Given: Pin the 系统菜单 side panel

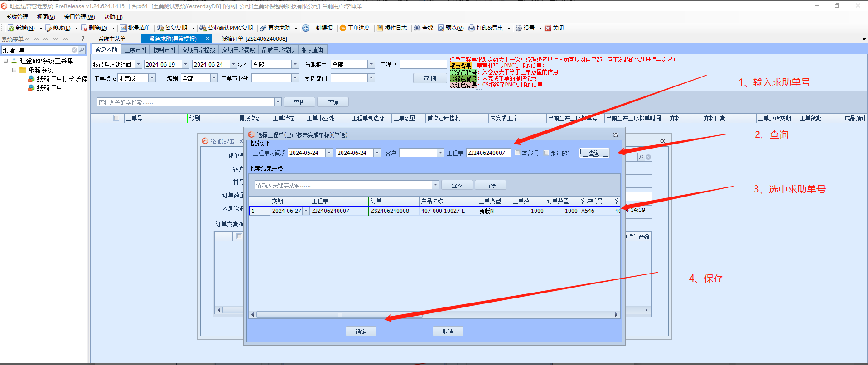Looking at the screenshot, I should coord(82,38).
